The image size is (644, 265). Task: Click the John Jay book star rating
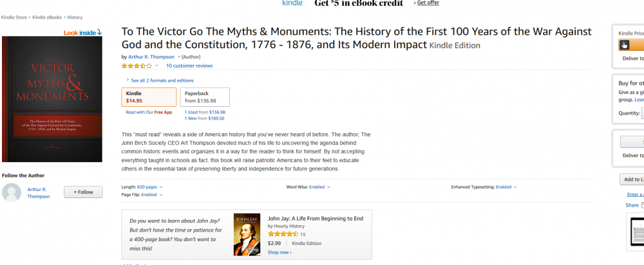point(283,235)
